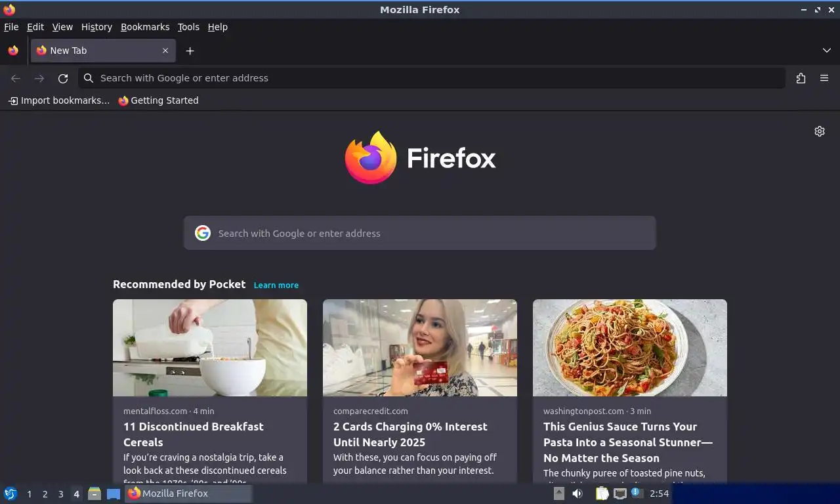Select the New Tab tab

pyautogui.click(x=103, y=51)
